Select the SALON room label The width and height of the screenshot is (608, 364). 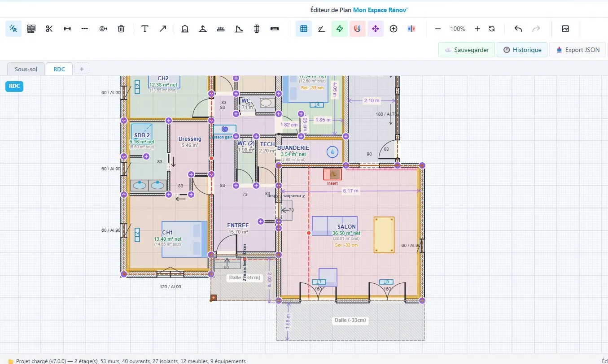(346, 227)
